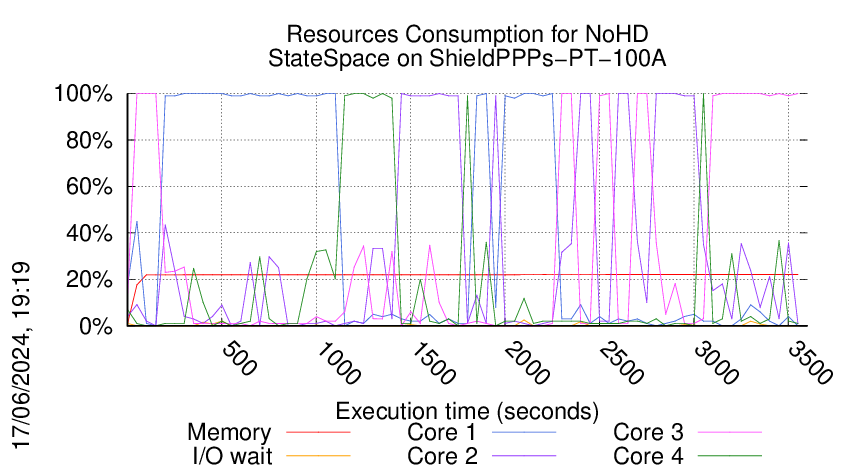The height and width of the screenshot is (475, 850).
Task: Click the 80% y-axis label
Action: pyautogui.click(x=89, y=140)
